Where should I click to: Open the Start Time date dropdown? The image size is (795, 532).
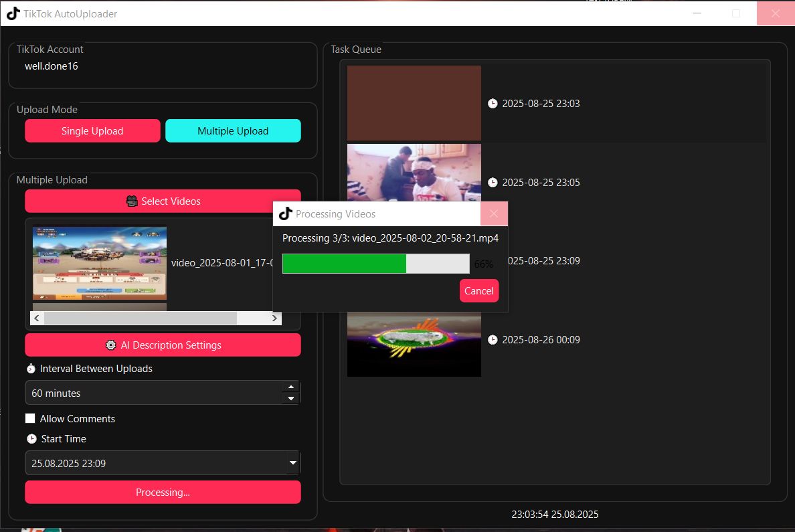pos(292,463)
